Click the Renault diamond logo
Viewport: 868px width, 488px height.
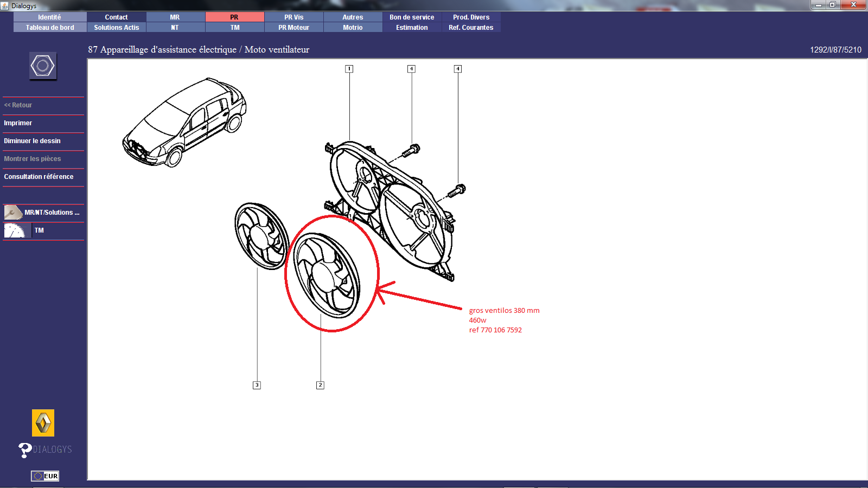[43, 423]
